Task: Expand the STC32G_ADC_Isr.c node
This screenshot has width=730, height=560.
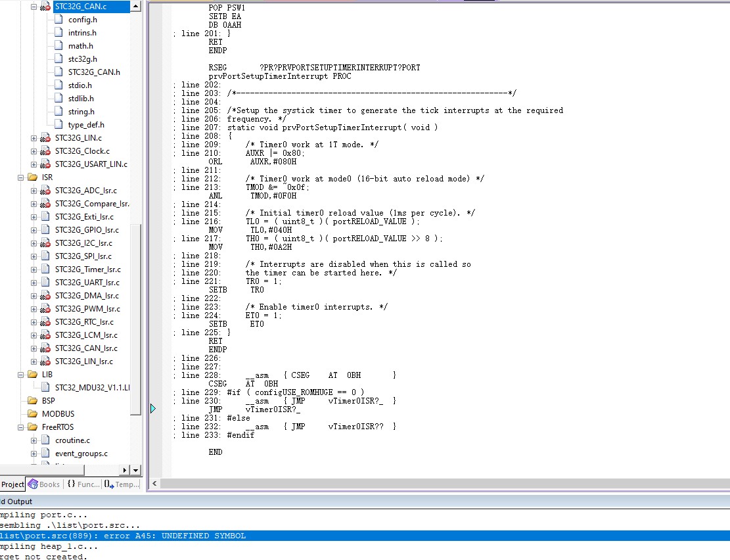Action: [x=34, y=191]
